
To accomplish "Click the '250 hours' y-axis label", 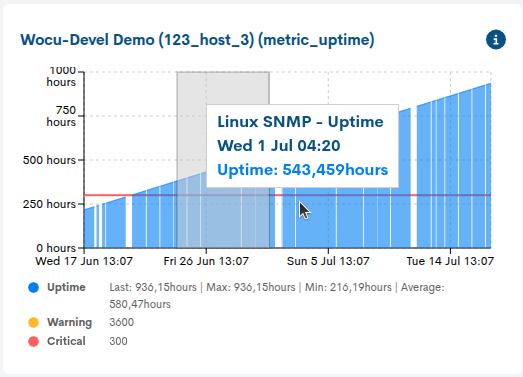I will coord(49,204).
